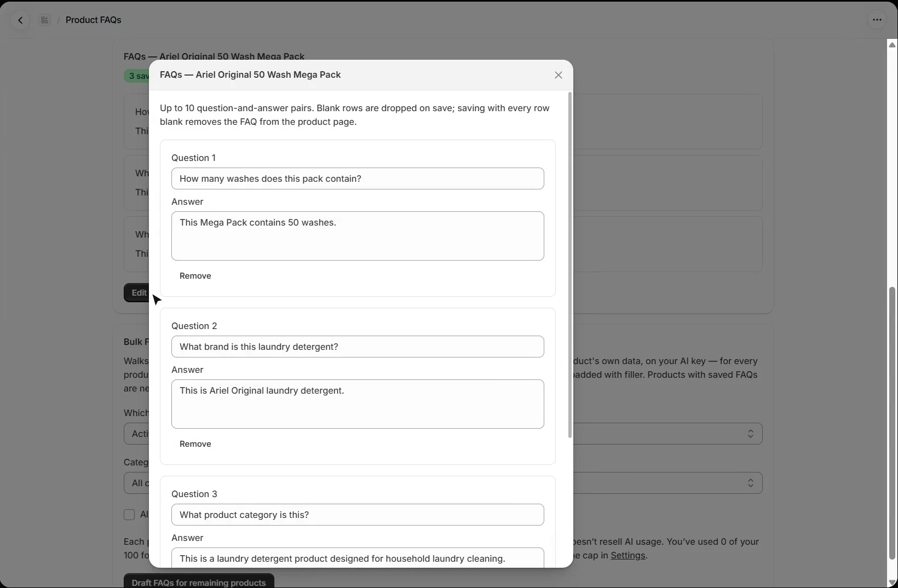Tick the checkbox below the category dropdown
Screen dimensions: 898x588
tap(129, 515)
